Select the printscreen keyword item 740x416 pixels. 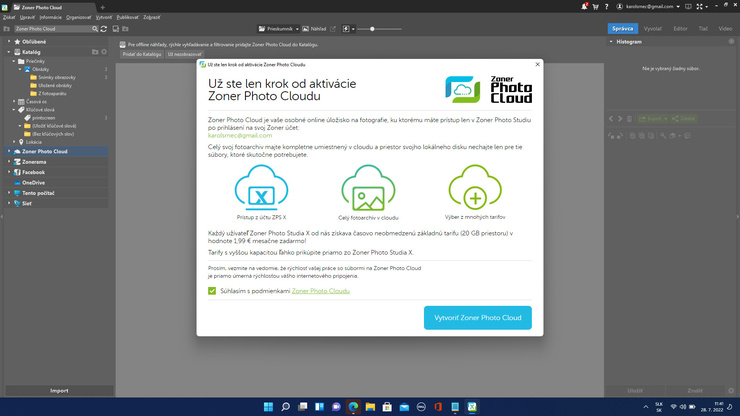pyautogui.click(x=43, y=118)
